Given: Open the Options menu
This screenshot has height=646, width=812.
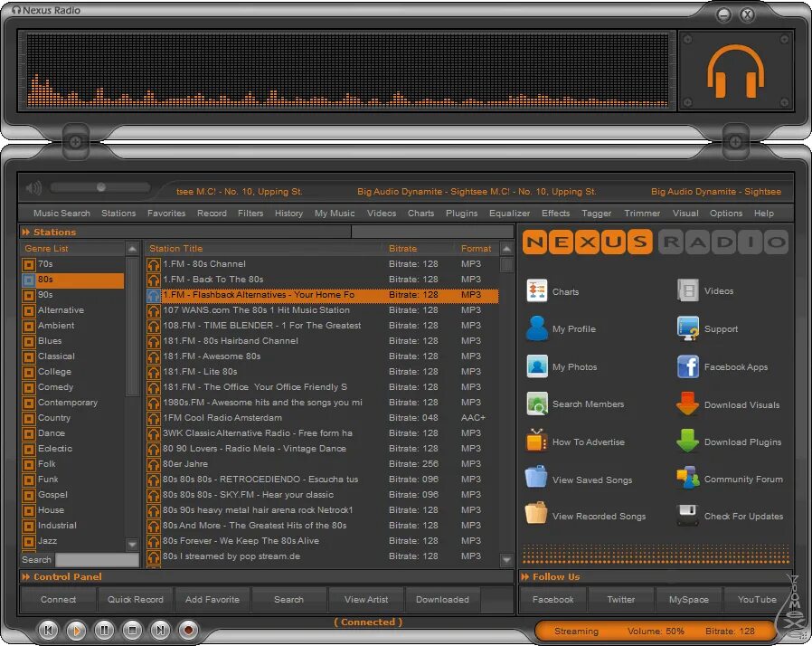Looking at the screenshot, I should pyautogui.click(x=726, y=213).
